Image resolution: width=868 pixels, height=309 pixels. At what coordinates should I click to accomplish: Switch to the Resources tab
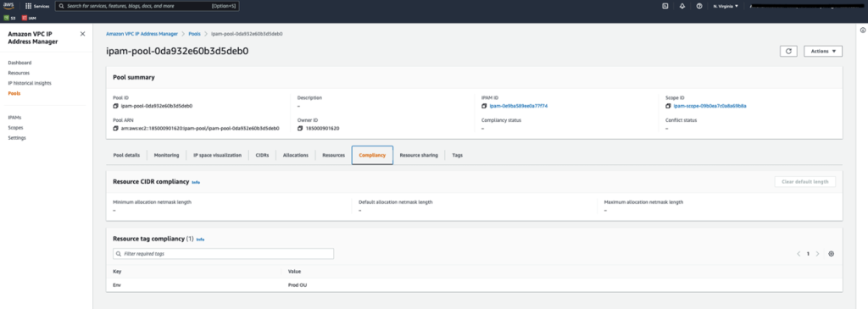tap(334, 155)
